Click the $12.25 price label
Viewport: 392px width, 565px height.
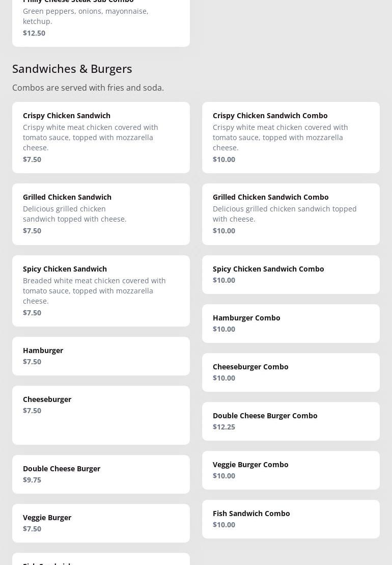click(x=224, y=427)
